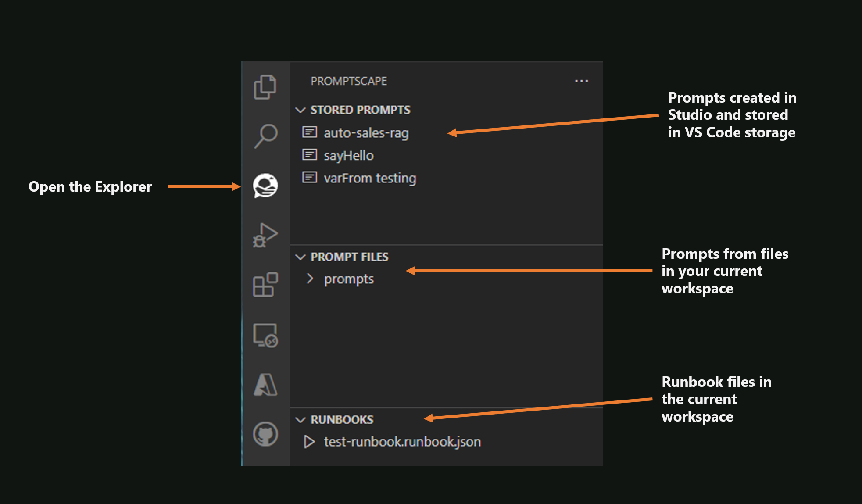Open the Azure view icon
This screenshot has width=862, height=504.
coord(265,385)
